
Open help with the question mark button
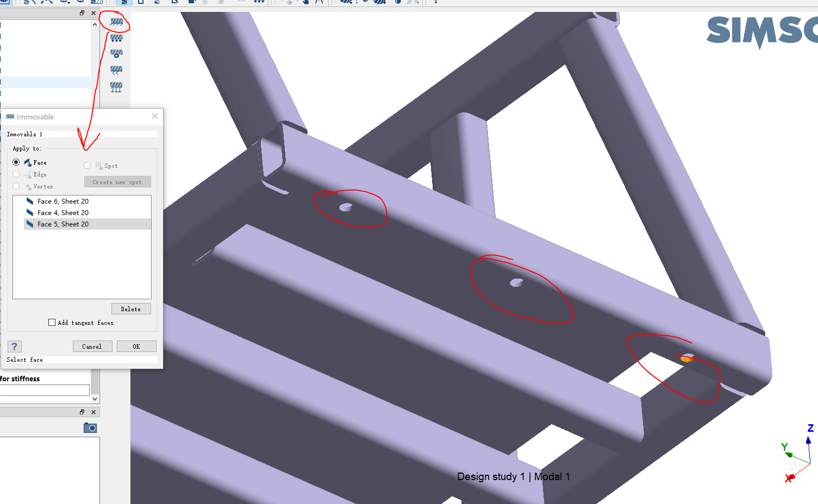point(15,346)
